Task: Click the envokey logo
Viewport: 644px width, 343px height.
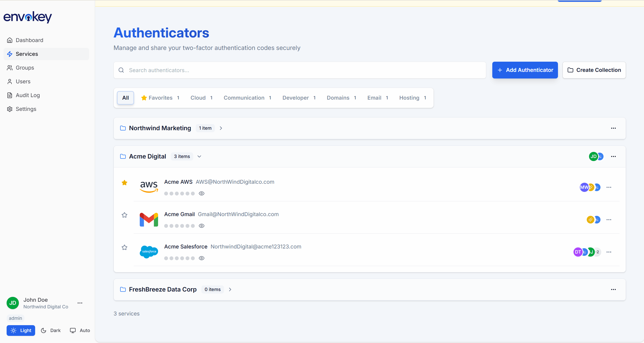Action: click(x=27, y=17)
